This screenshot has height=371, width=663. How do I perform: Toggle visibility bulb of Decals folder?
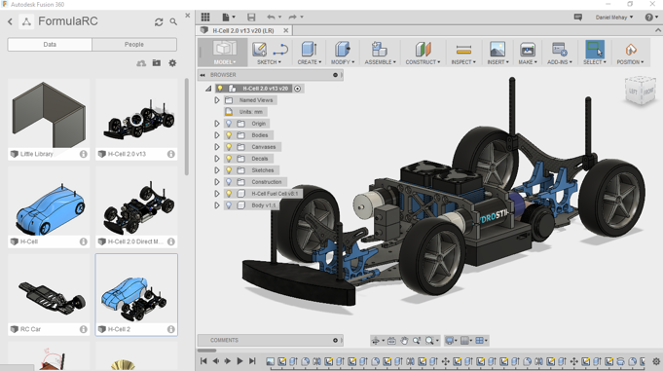[229, 159]
